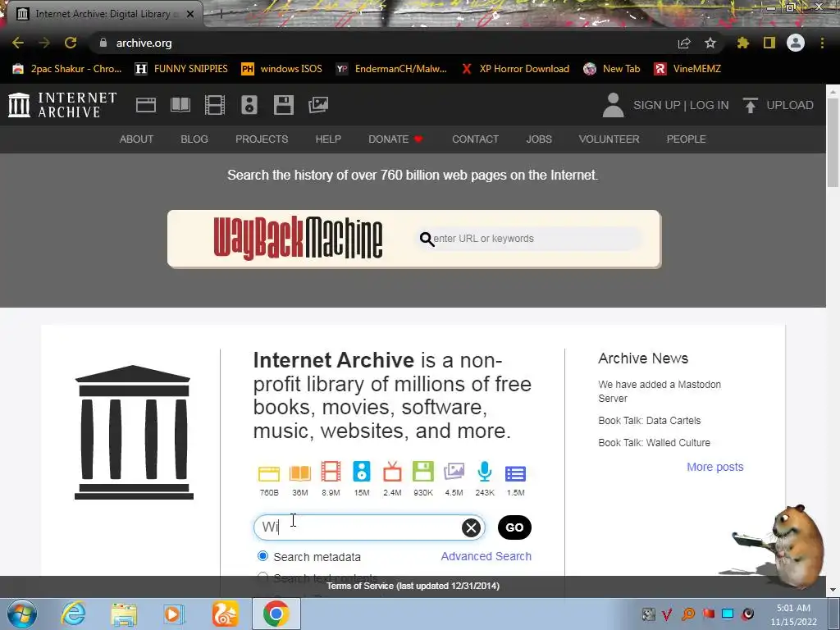This screenshot has width=840, height=630.
Task: Open Book Talk: Data Cartels post
Action: [650, 421]
